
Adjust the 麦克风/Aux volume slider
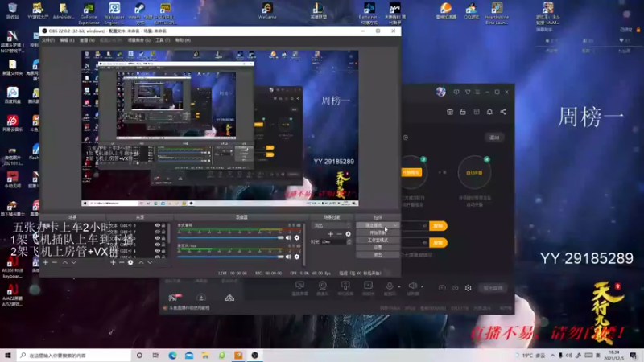pyautogui.click(x=230, y=257)
